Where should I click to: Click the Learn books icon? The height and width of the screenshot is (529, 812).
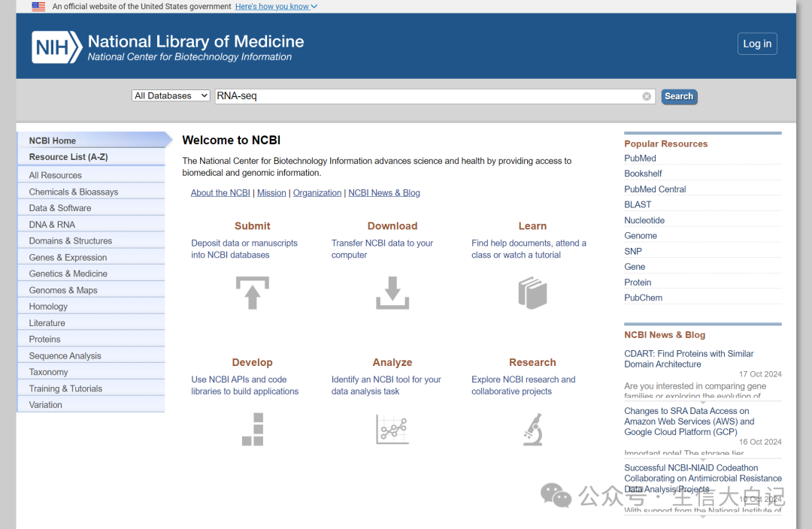click(532, 293)
